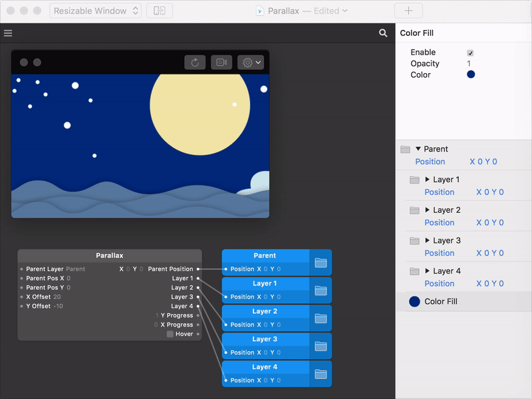Click the mirror/layout icon beside Resizable Window
The image size is (532, 399).
159,11
